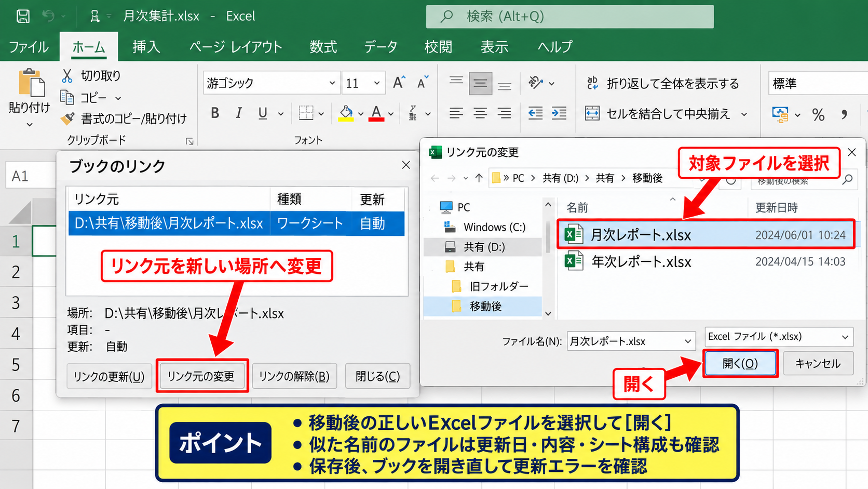Viewport: 868px width, 489px height.
Task: Switch to the 校閲 tab
Action: click(x=438, y=47)
